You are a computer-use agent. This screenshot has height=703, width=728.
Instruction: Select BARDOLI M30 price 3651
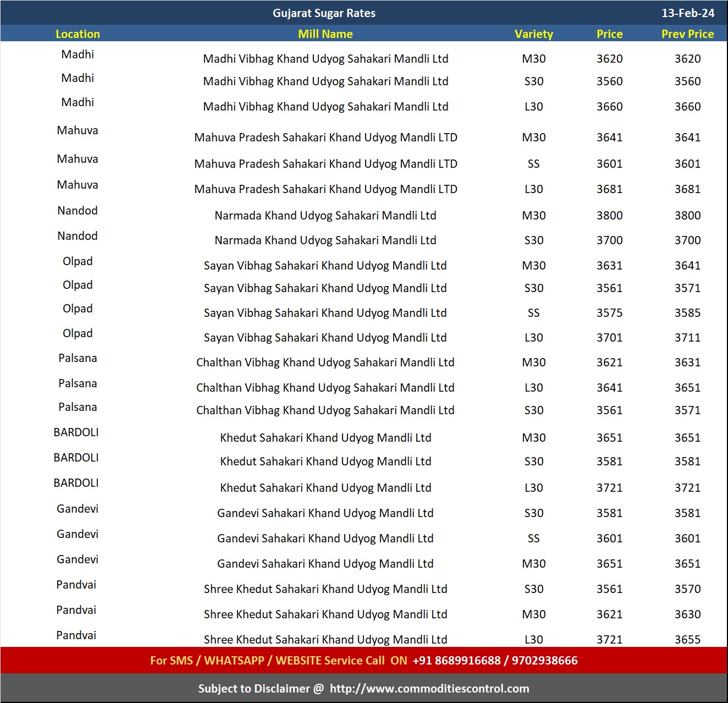(x=610, y=438)
